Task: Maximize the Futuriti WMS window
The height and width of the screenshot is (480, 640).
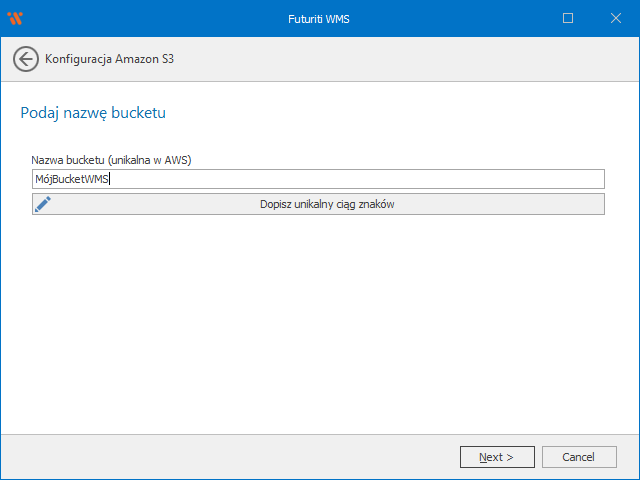Action: [568, 18]
